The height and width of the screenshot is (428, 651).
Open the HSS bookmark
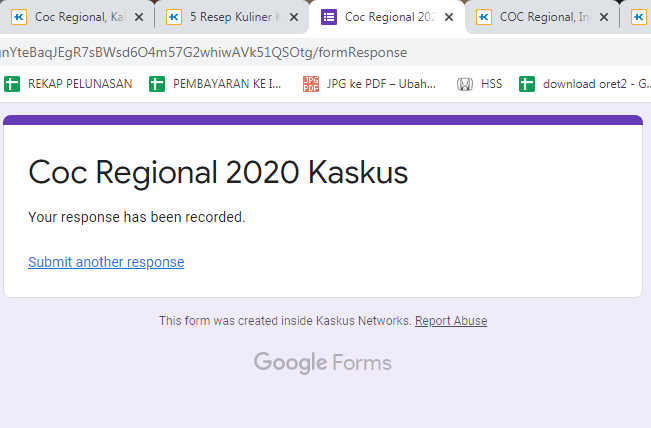(x=480, y=84)
